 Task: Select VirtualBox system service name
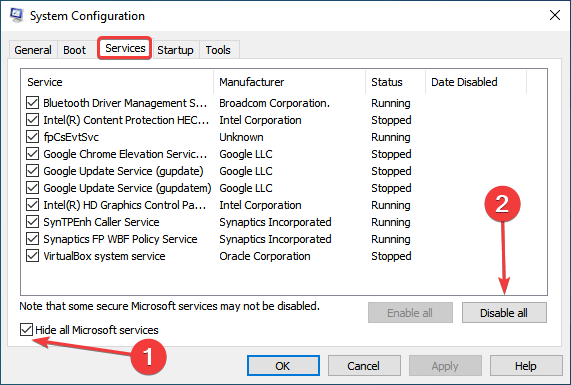pos(104,256)
